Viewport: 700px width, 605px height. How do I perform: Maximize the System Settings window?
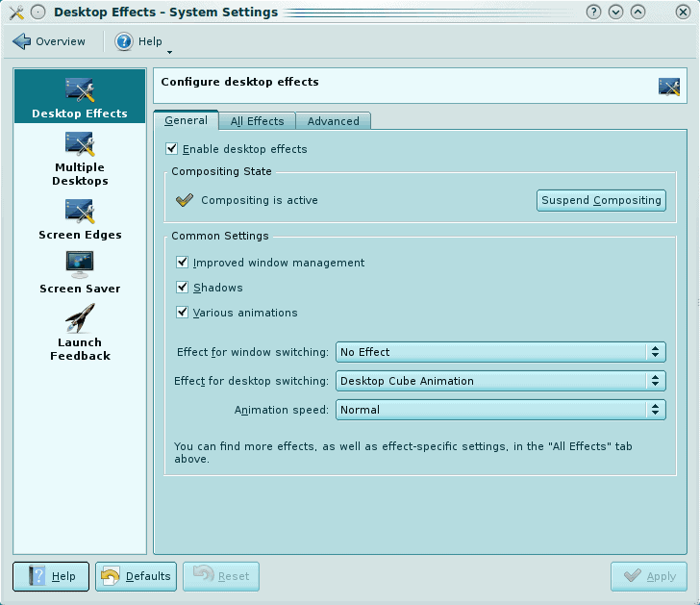tap(637, 13)
